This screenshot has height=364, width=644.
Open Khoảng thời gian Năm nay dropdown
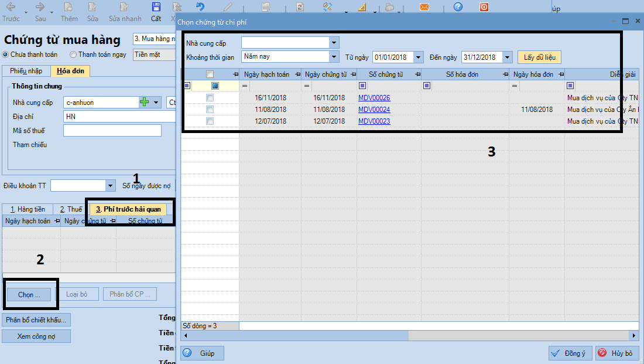pos(334,57)
